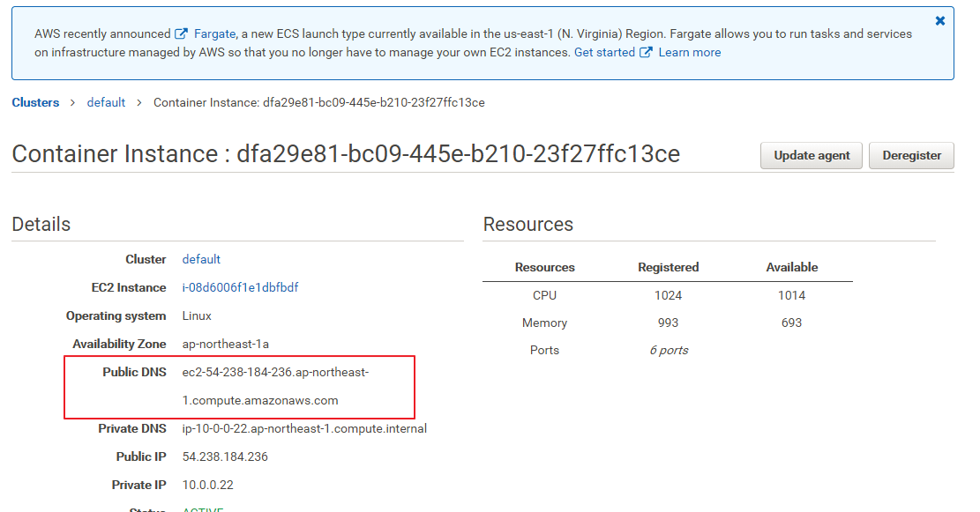
Task: Click the Registered column header
Action: pyautogui.click(x=669, y=267)
